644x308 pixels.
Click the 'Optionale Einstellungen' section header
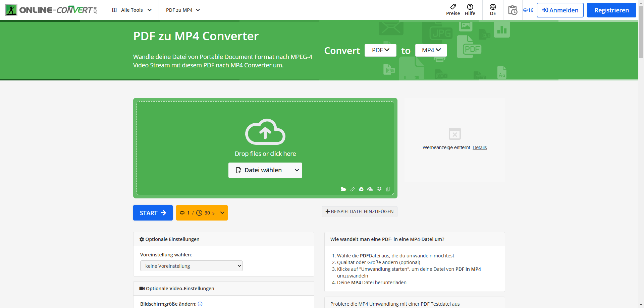tap(224, 239)
